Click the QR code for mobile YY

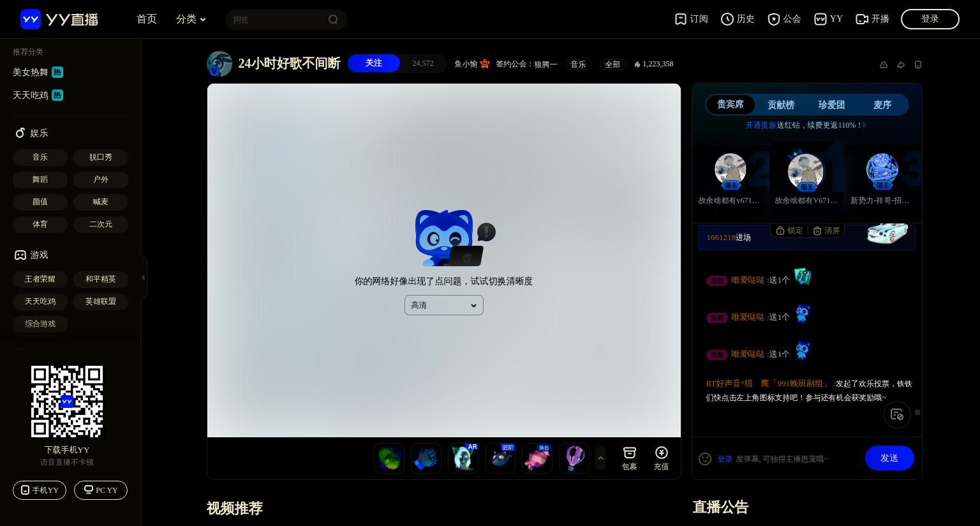(x=67, y=402)
